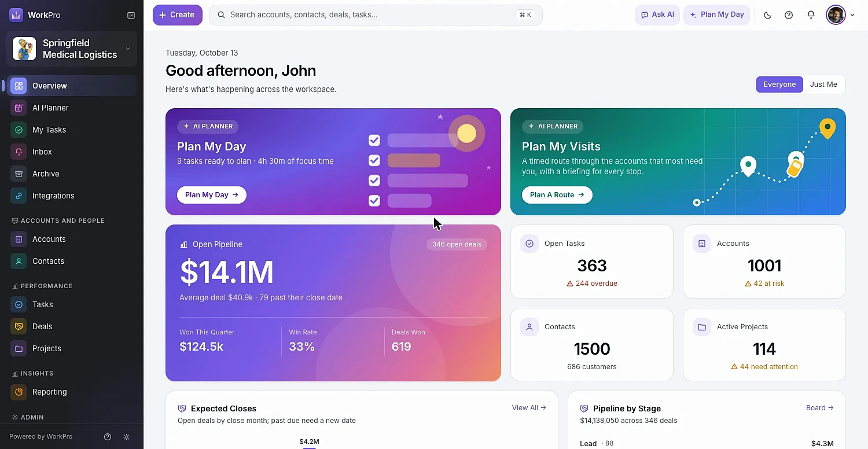The width and height of the screenshot is (868, 449).
Task: Collapse the sidebar panel icon
Action: tap(131, 15)
